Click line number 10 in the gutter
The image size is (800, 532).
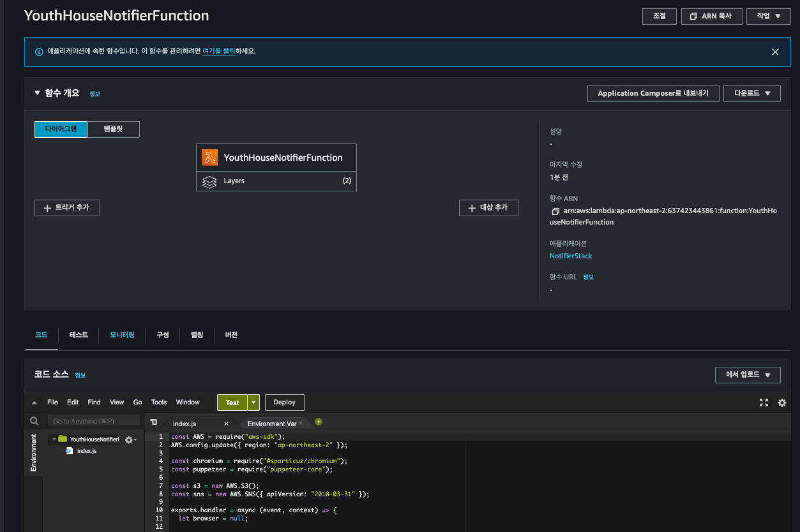tap(159, 510)
